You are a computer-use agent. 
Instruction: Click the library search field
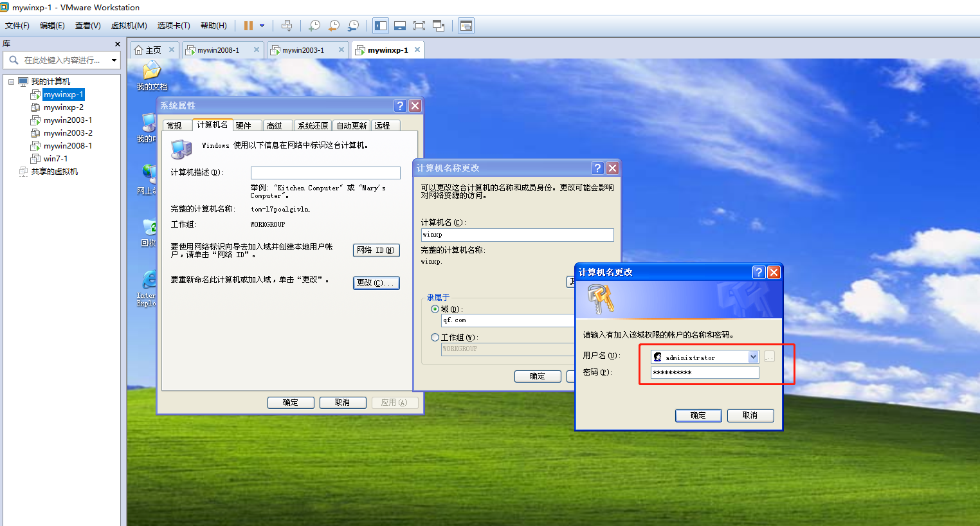pos(61,60)
